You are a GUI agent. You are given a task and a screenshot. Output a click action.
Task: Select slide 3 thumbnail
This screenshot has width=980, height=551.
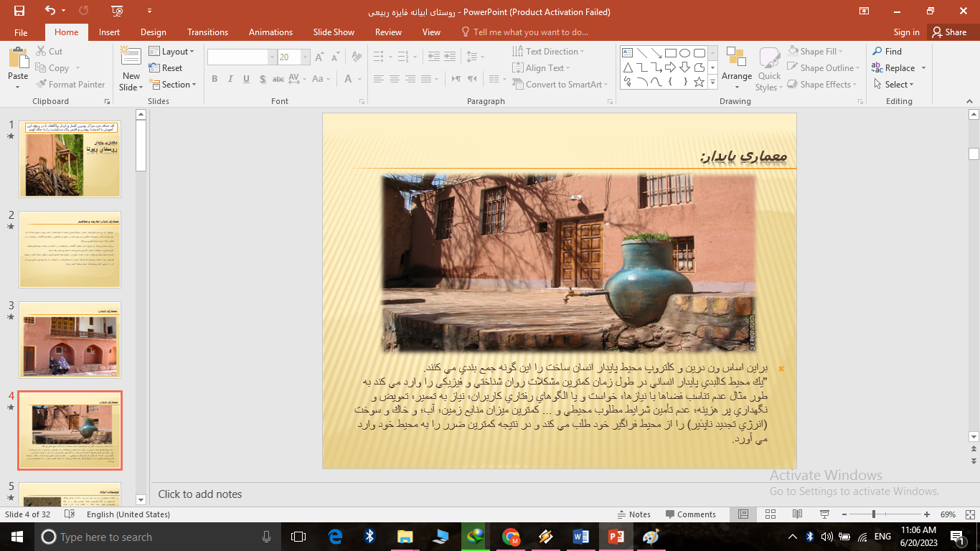point(70,340)
